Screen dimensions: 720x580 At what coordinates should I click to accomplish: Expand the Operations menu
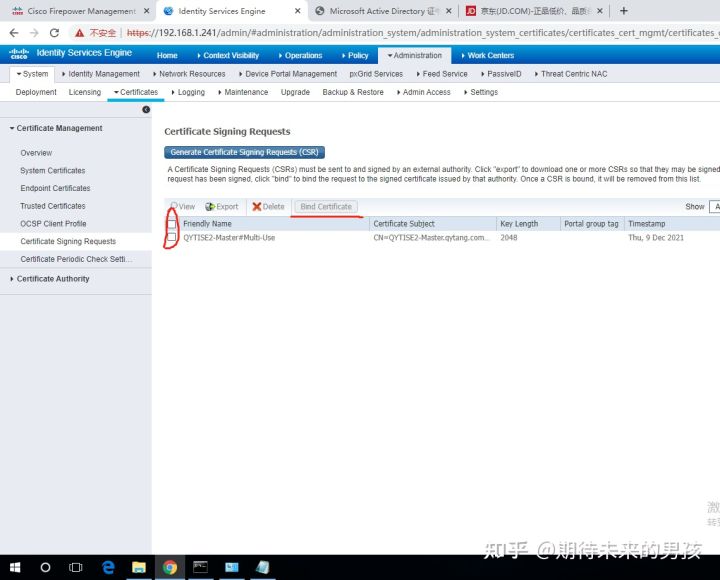pyautogui.click(x=300, y=55)
